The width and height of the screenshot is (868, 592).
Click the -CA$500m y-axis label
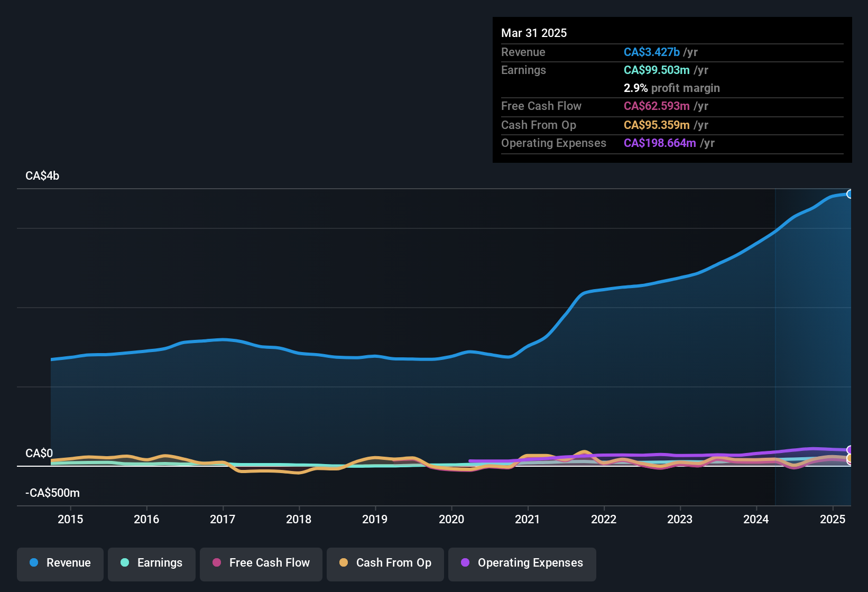52,493
